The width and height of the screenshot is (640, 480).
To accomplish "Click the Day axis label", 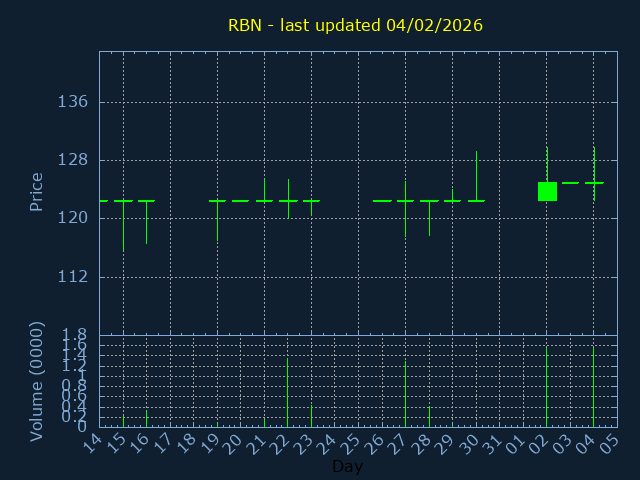I will (347, 467).
